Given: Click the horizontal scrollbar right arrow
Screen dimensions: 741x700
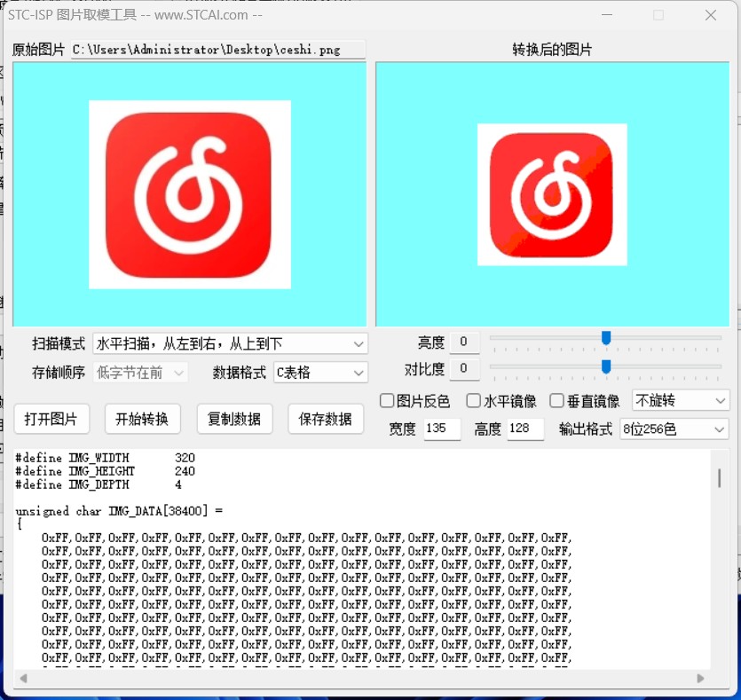Looking at the screenshot, I should coord(700,679).
